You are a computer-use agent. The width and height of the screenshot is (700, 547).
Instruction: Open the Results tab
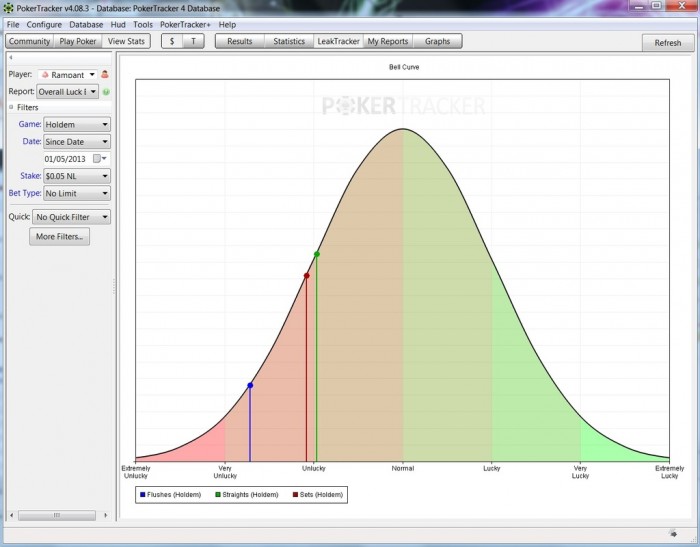(240, 41)
